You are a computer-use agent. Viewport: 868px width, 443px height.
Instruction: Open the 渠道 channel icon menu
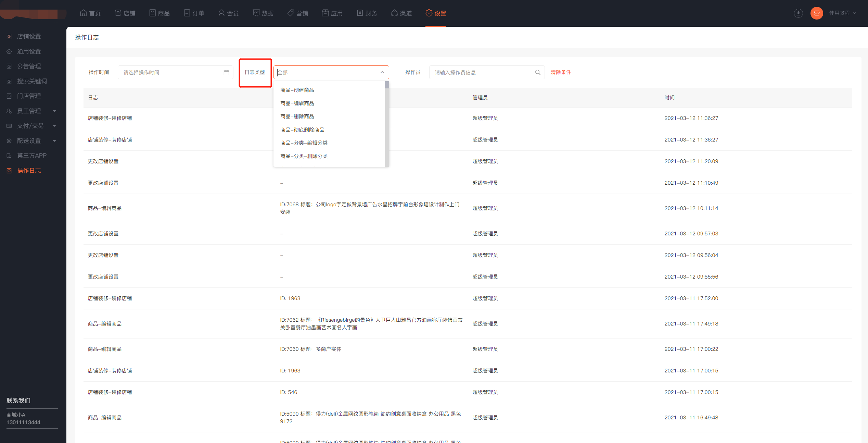pos(394,13)
